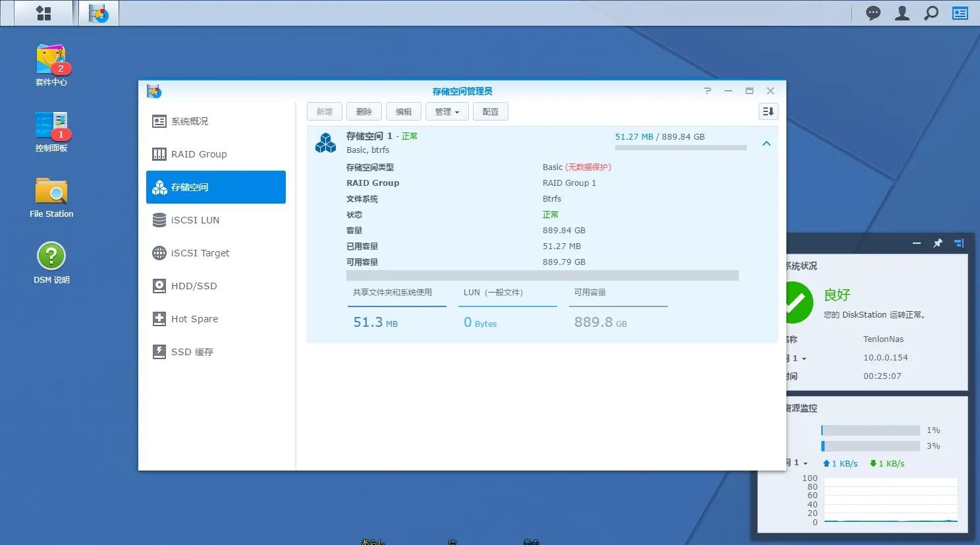The width and height of the screenshot is (980, 545).
Task: Collapse the 存储空间 1 details chevron
Action: (x=766, y=144)
